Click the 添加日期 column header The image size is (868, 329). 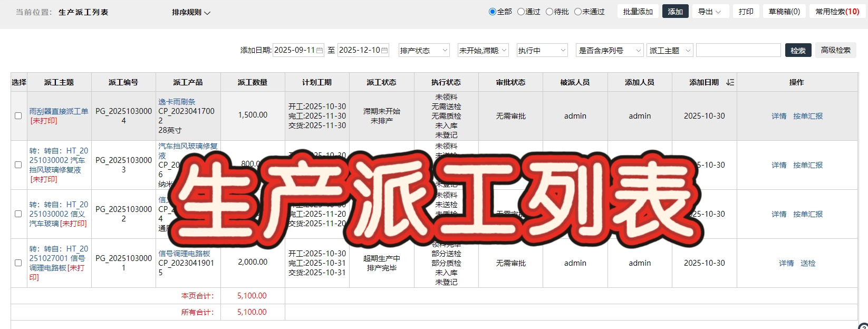tap(704, 82)
